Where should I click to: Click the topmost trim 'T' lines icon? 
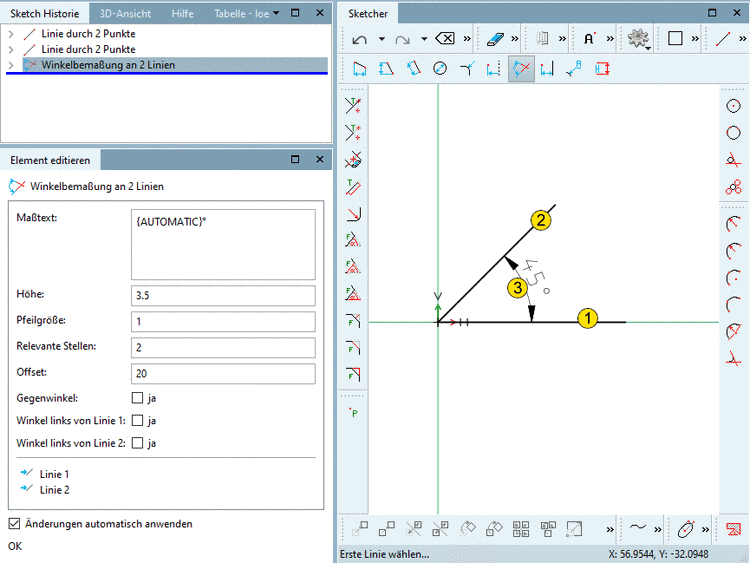pos(353,106)
